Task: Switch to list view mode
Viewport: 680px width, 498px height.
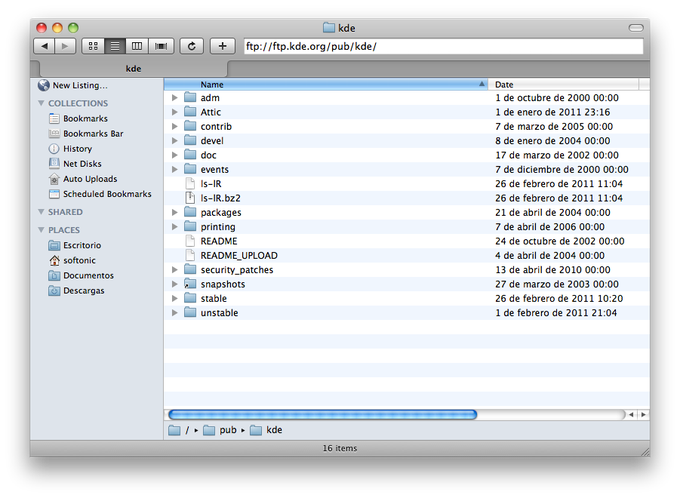Action: (x=115, y=46)
